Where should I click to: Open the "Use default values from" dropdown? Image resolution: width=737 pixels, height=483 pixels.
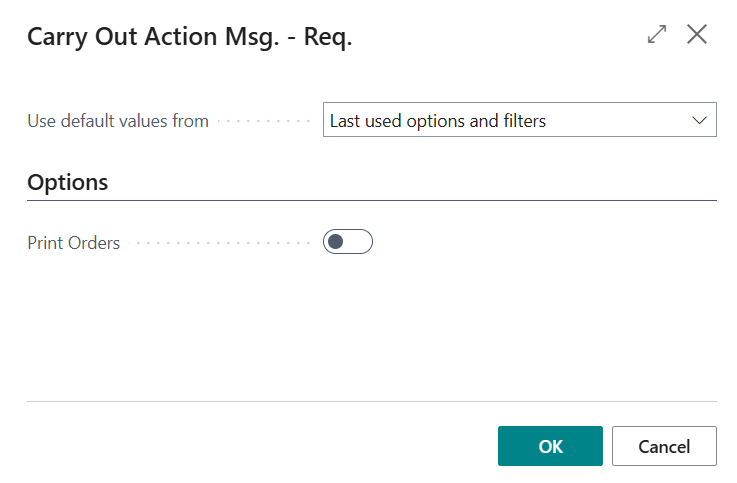click(519, 121)
